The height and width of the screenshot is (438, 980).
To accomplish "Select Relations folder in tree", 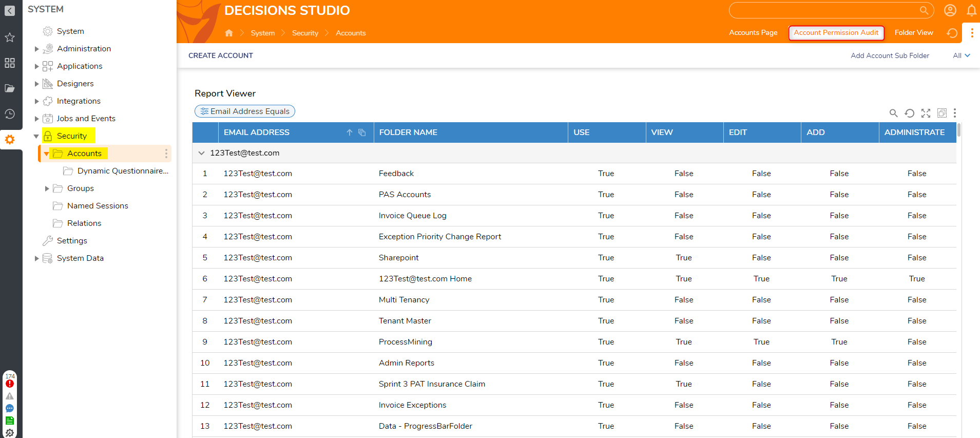I will point(84,223).
